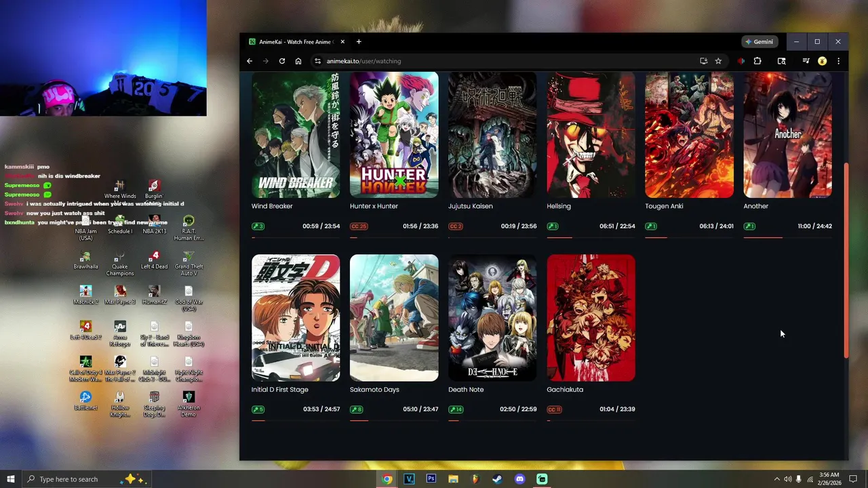Screen dimensions: 868x488
Task: Click the CC 25 badge under Hunter x Hunter
Action: (359, 226)
